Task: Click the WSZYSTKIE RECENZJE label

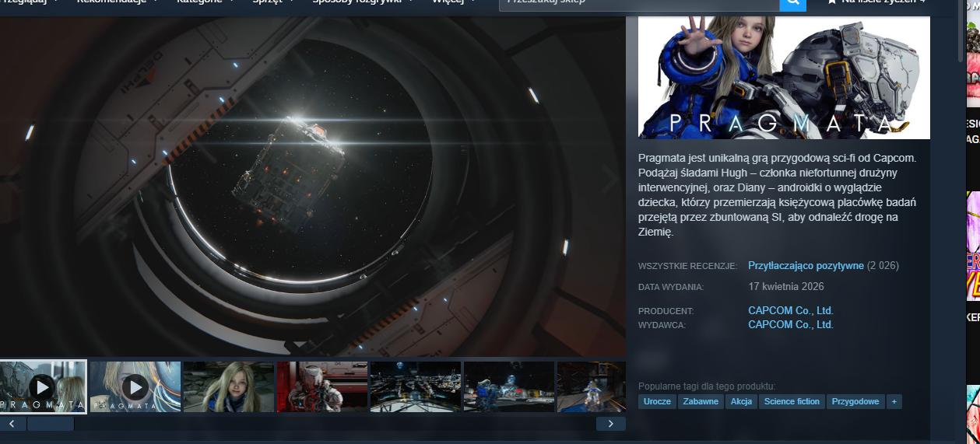Action: pos(687,267)
